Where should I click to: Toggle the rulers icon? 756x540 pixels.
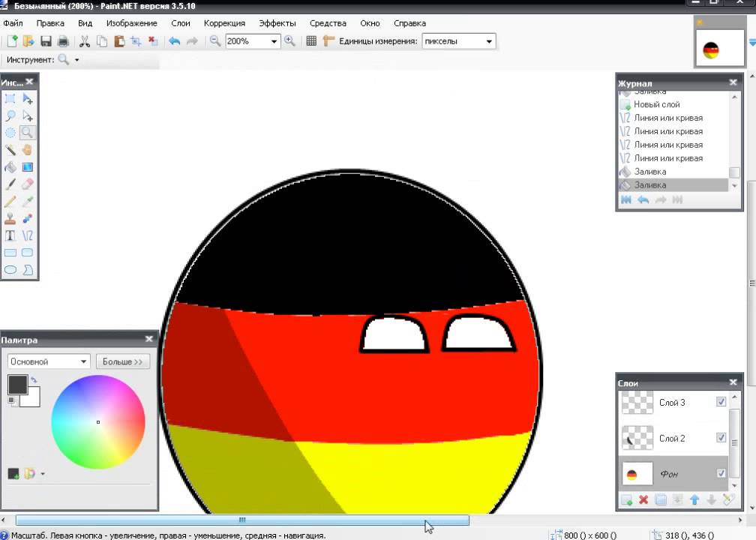click(x=328, y=41)
